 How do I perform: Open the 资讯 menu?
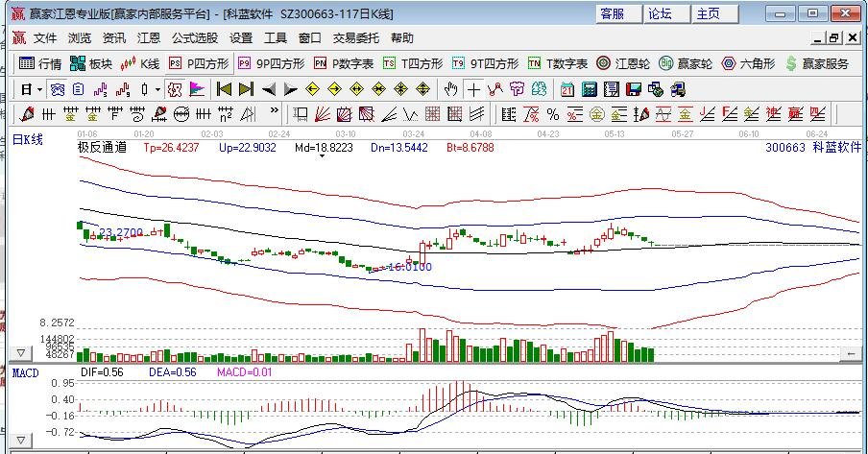[x=114, y=38]
